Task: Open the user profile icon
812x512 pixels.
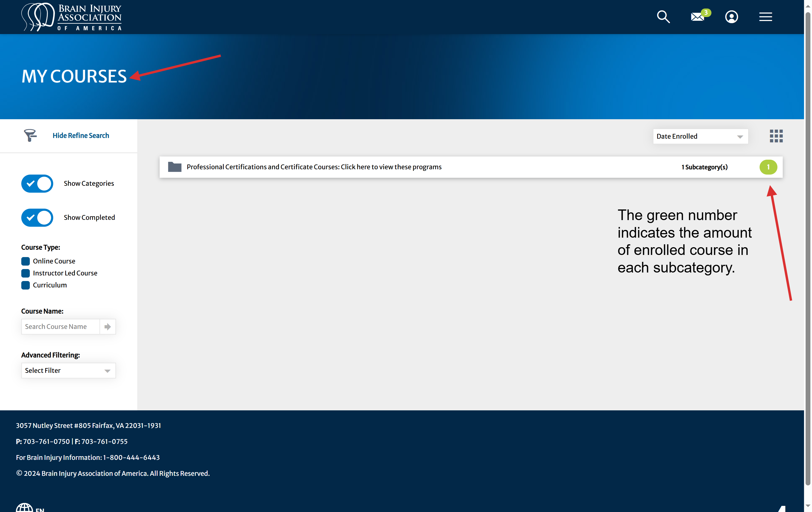Action: pos(731,16)
